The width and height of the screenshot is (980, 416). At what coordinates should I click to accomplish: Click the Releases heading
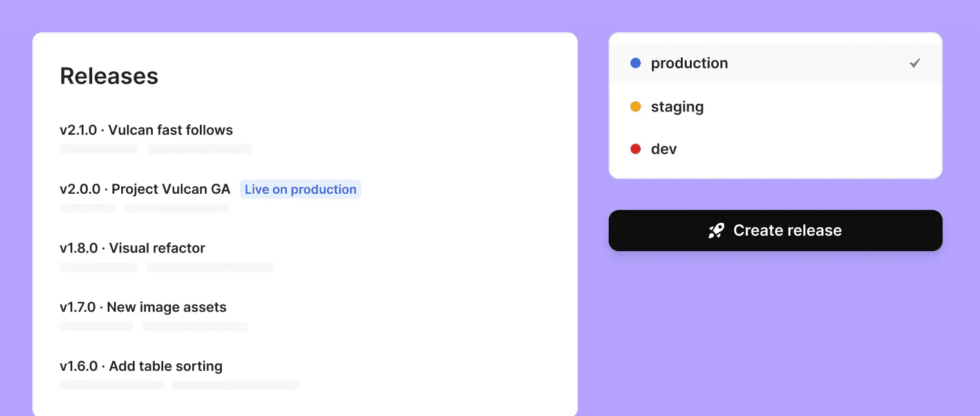coord(109,76)
